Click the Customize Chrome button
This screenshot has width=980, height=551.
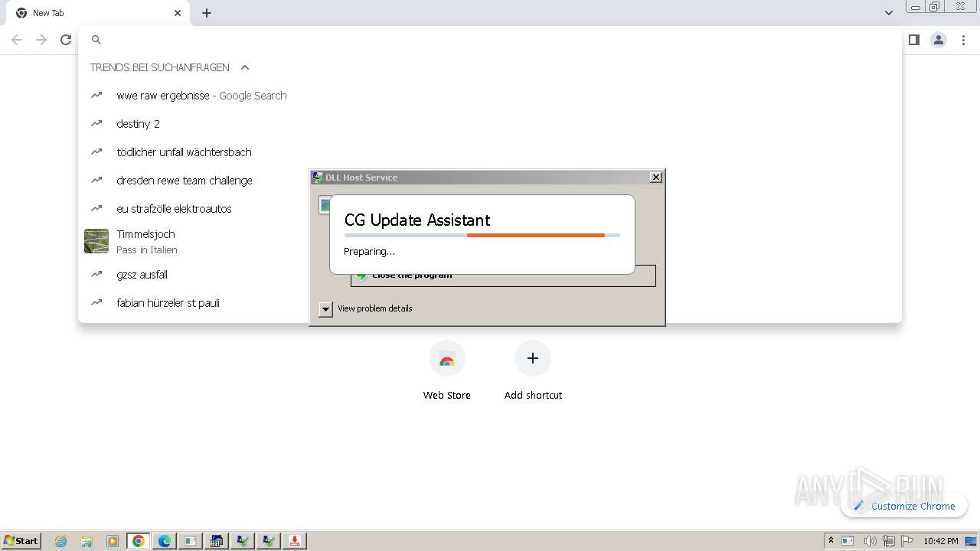click(904, 506)
